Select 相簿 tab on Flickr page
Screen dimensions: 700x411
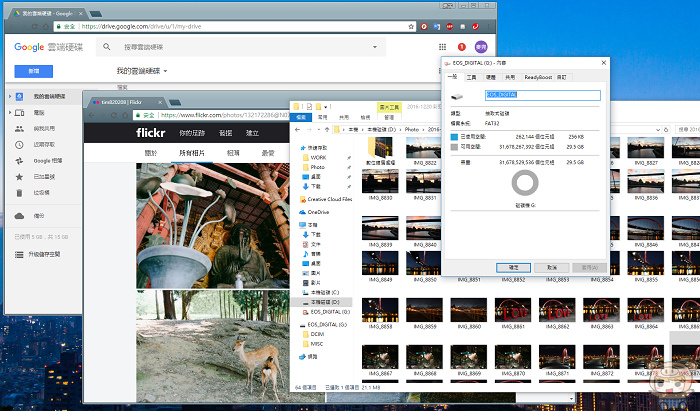tap(233, 153)
